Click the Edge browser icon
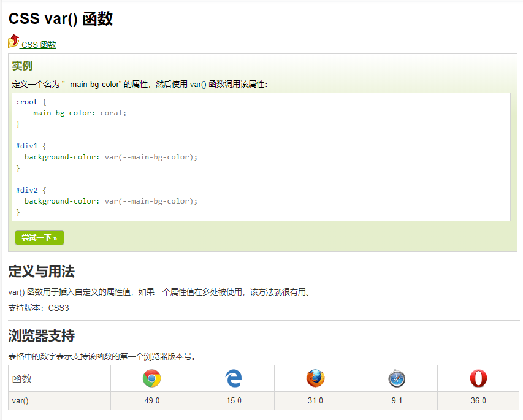 click(x=234, y=378)
